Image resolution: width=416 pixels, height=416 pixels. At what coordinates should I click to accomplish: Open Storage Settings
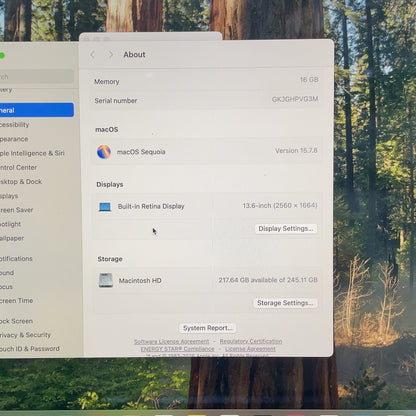(285, 303)
